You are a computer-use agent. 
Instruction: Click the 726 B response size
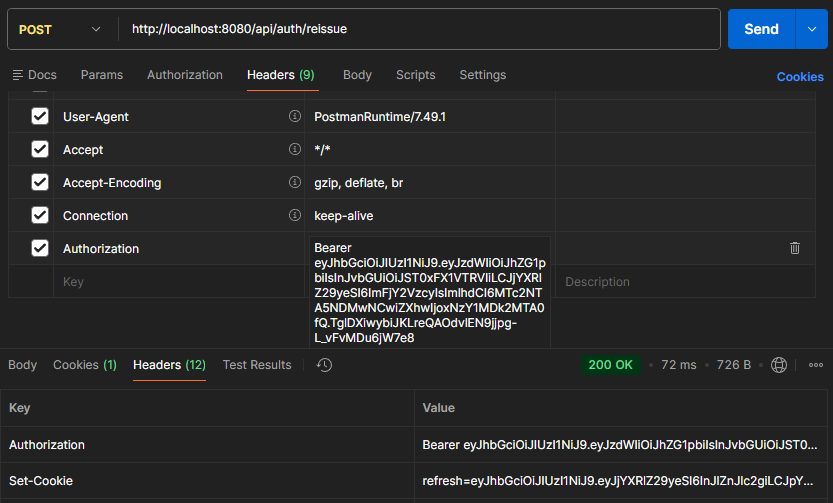734,365
